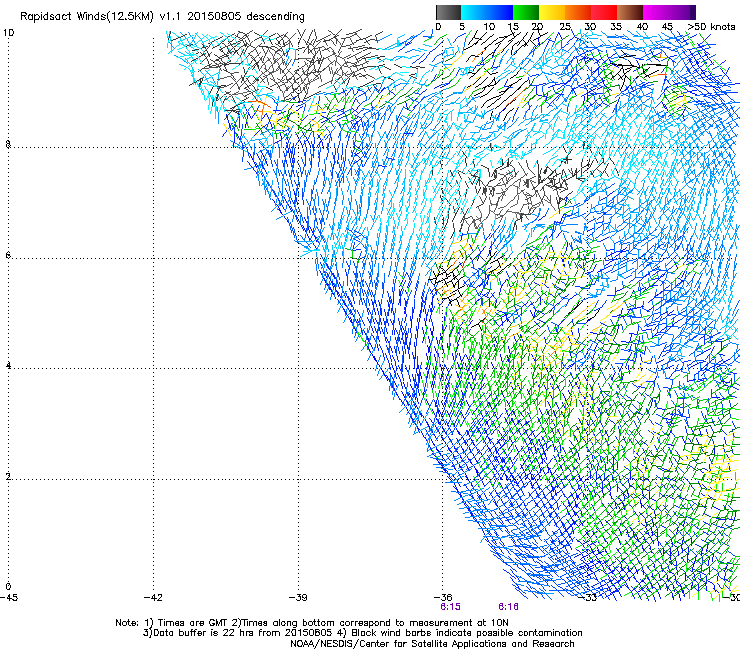Image resolution: width=740 pixels, height=650 pixels.
Task: Click the green 15–20 knots legend segment
Action: click(x=526, y=12)
